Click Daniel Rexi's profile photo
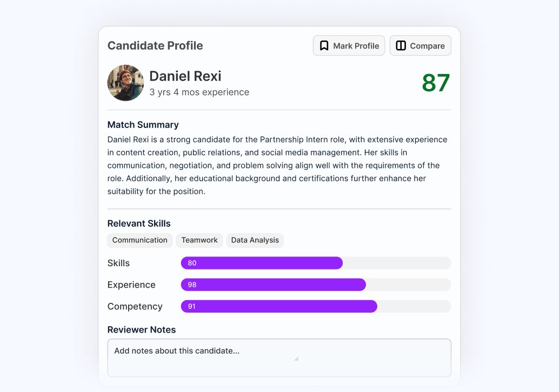This screenshot has height=392, width=559. [125, 83]
